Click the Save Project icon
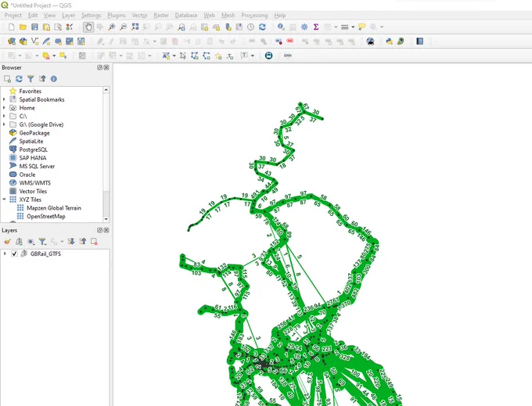532x406 pixels. click(x=34, y=27)
